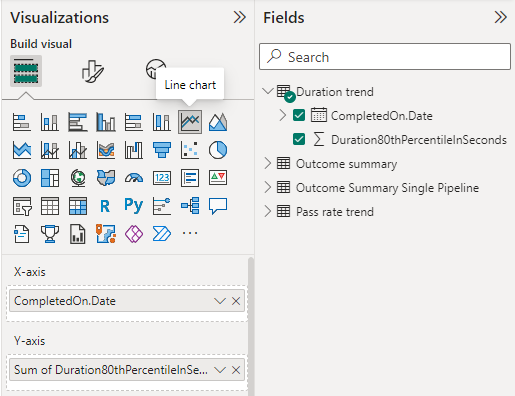Select the Waterfall chart visual
Image resolution: width=515 pixels, height=396 pixels.
(x=134, y=150)
